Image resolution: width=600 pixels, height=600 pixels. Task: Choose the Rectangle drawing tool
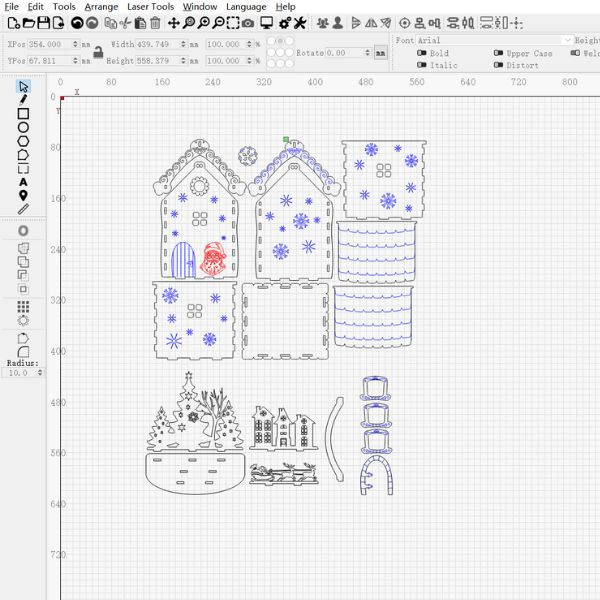point(23,114)
